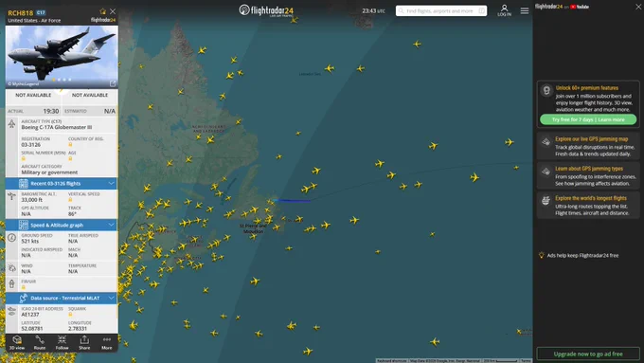Share flight RCH818

pos(84,342)
